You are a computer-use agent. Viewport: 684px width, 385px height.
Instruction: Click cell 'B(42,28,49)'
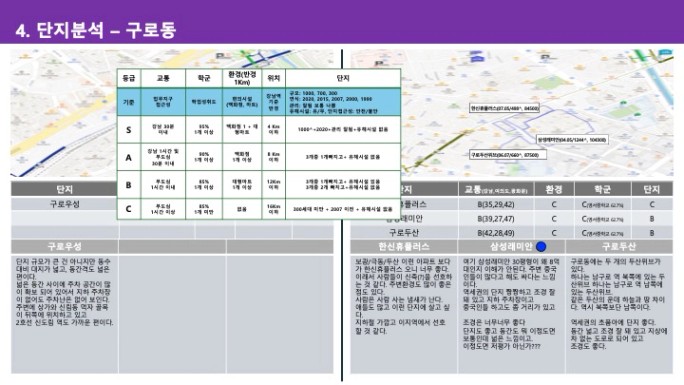[496, 233]
